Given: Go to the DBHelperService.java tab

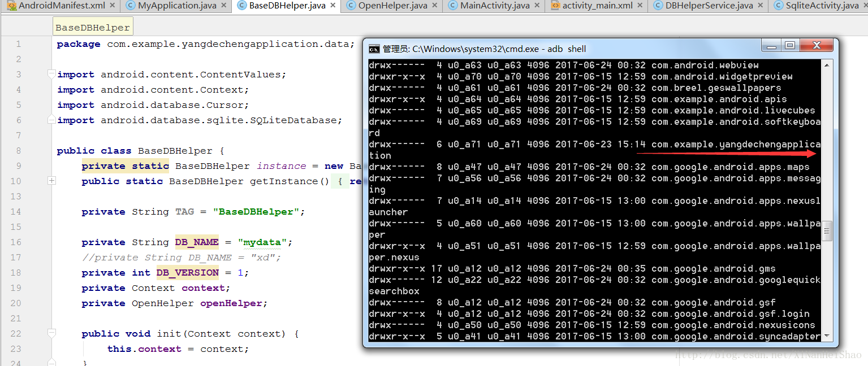Looking at the screenshot, I should coord(709,6).
